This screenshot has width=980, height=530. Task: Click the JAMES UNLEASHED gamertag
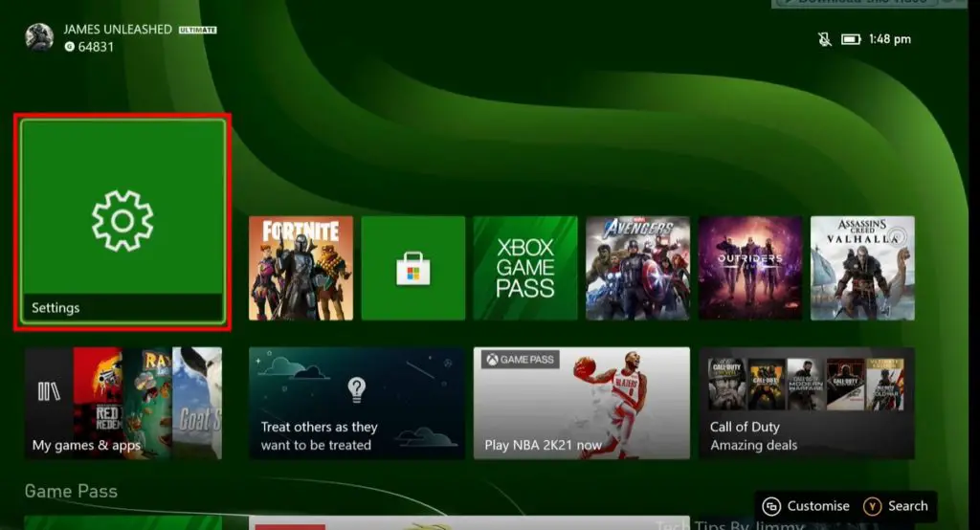pyautogui.click(x=118, y=30)
